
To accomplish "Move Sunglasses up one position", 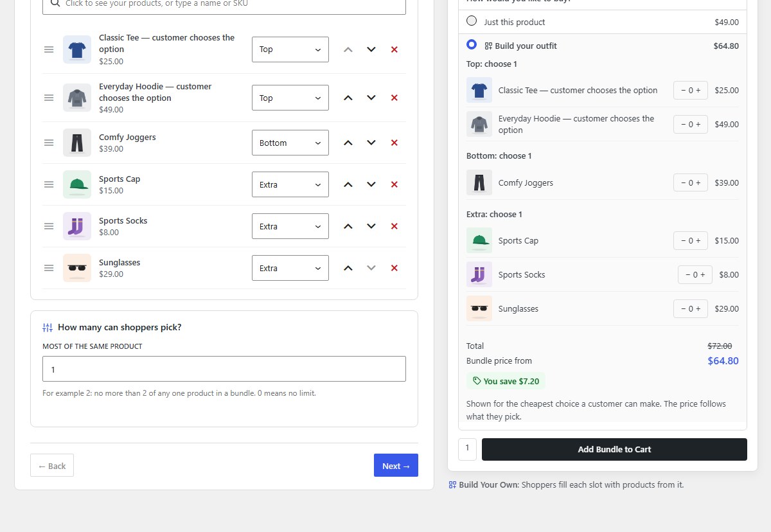I will (x=348, y=268).
